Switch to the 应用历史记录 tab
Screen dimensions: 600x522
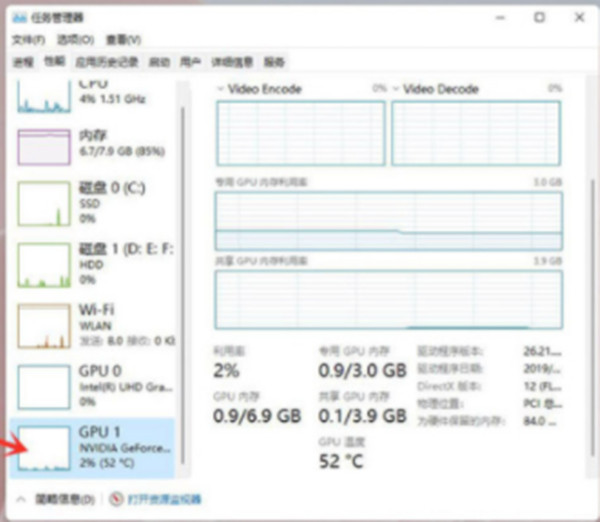pyautogui.click(x=106, y=62)
